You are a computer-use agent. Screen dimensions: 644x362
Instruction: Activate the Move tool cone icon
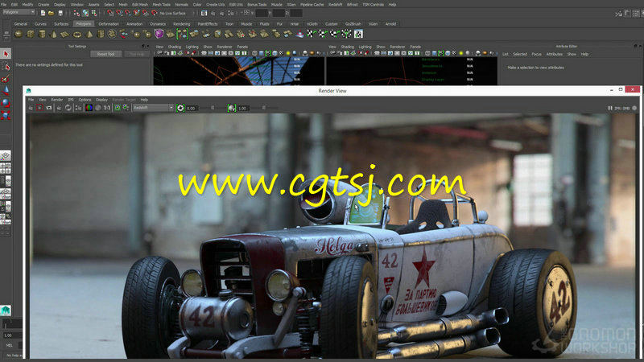(6, 91)
